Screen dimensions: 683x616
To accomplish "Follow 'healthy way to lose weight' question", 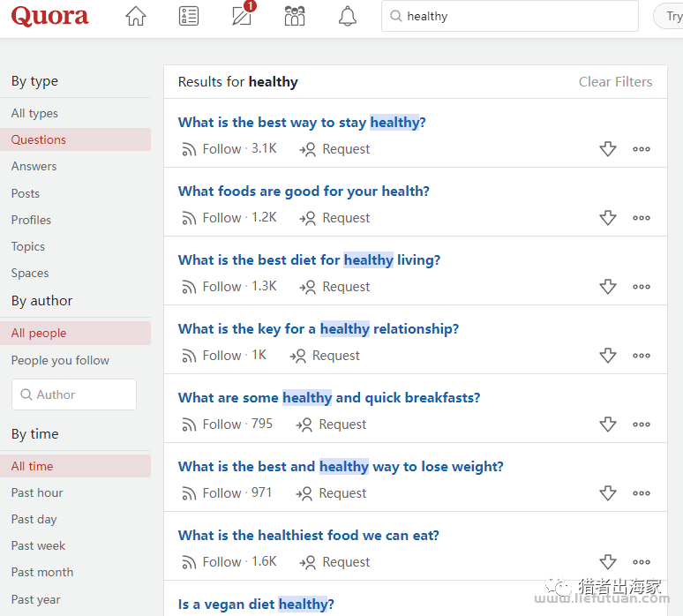I will [x=227, y=493].
